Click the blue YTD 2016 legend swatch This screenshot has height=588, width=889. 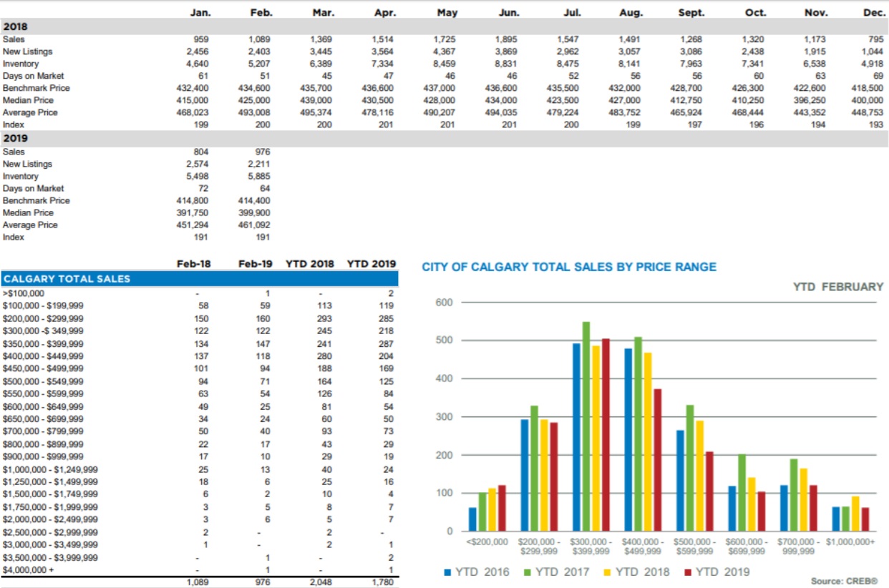coord(448,572)
